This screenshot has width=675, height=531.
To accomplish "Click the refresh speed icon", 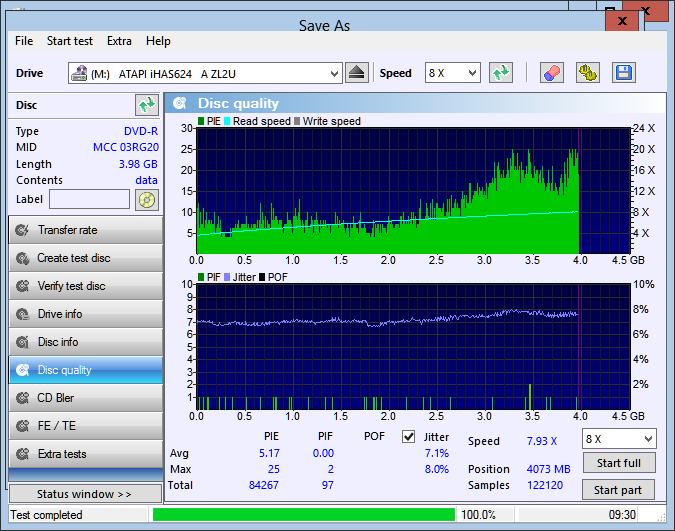I will [501, 73].
